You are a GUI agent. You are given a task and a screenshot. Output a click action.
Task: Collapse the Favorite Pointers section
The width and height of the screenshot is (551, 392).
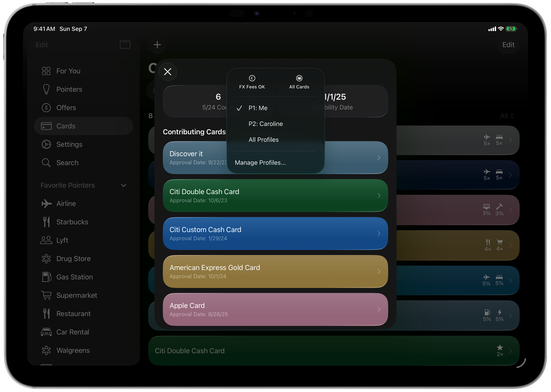[x=124, y=185]
